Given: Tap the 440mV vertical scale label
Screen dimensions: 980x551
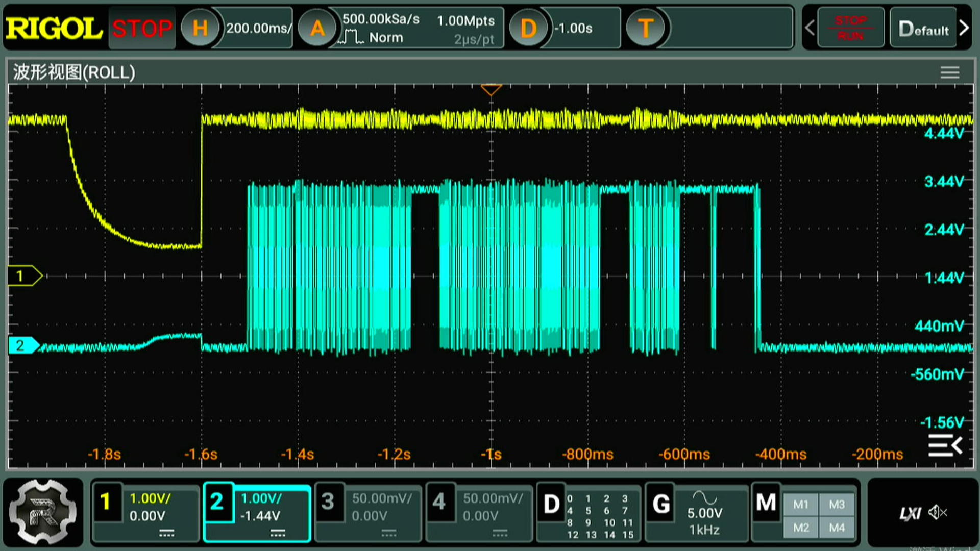Looking at the screenshot, I should pyautogui.click(x=939, y=326).
